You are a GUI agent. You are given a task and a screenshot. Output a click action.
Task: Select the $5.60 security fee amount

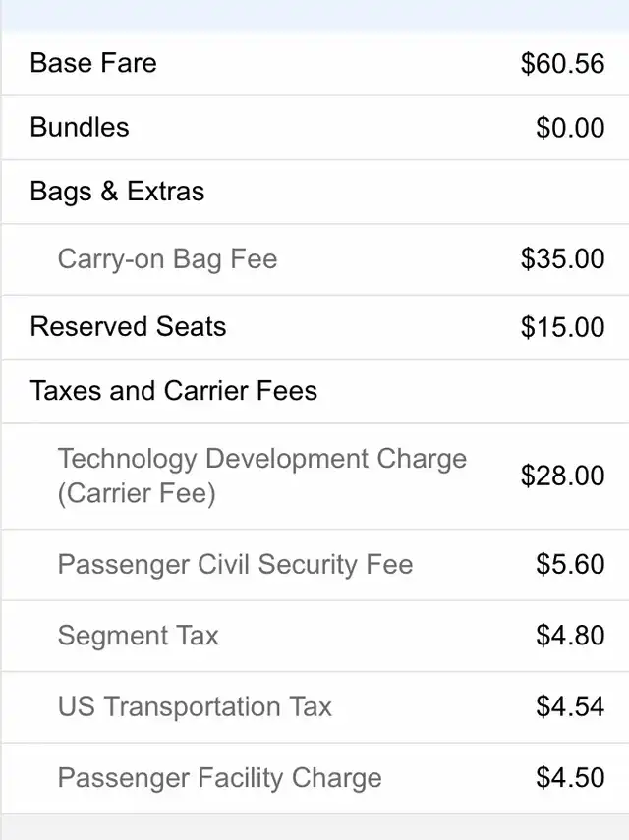[570, 565]
